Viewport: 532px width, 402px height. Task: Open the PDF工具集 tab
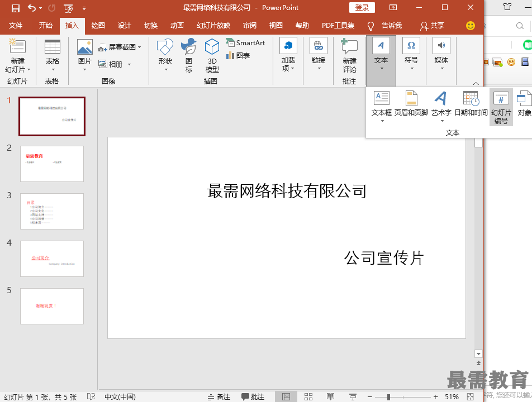point(338,26)
